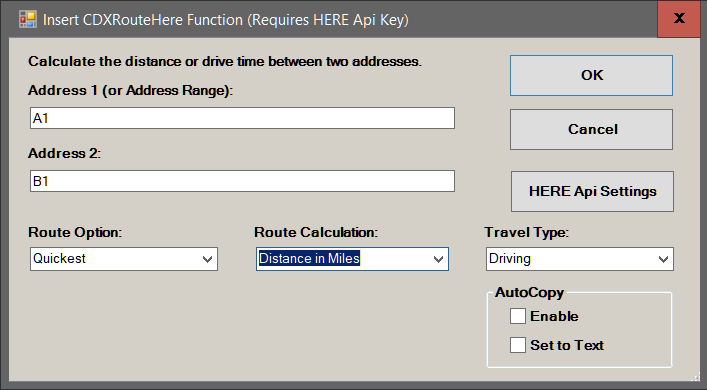Select the Quickest value in Route Option

(x=60, y=258)
